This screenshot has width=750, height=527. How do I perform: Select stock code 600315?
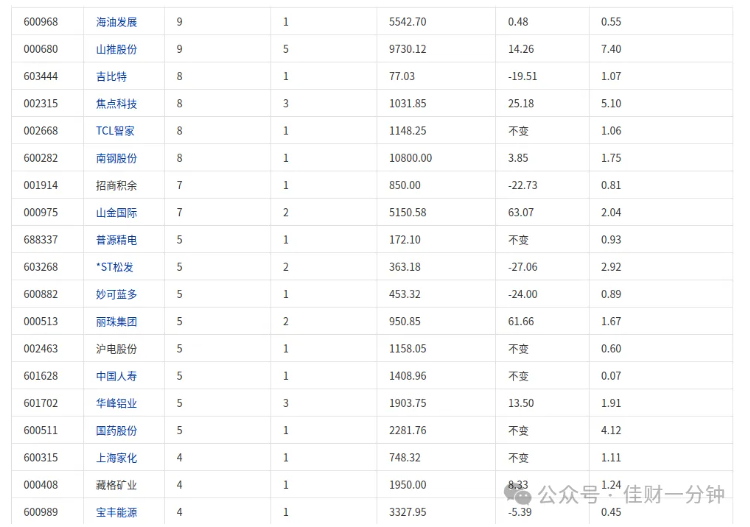pyautogui.click(x=41, y=458)
